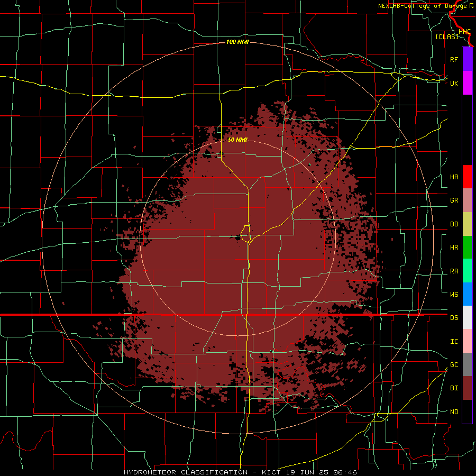
Task: Click the 'UK' legend label
Action: pos(454,83)
